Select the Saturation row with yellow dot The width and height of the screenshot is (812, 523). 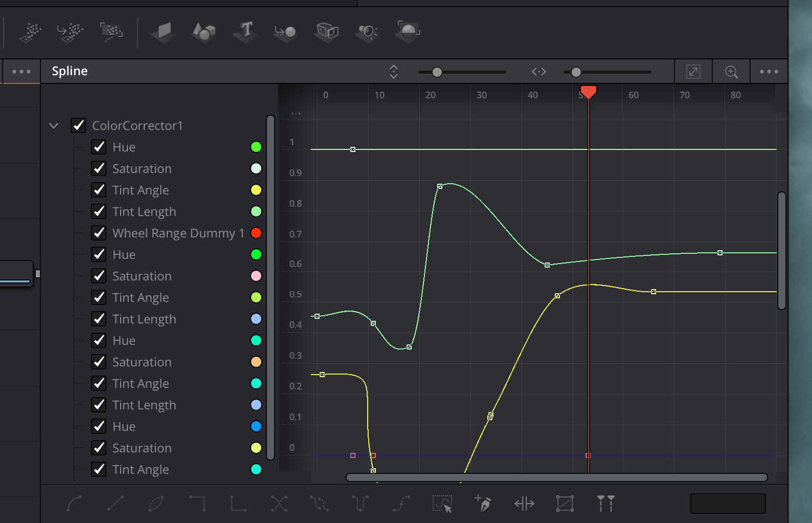(x=169, y=448)
